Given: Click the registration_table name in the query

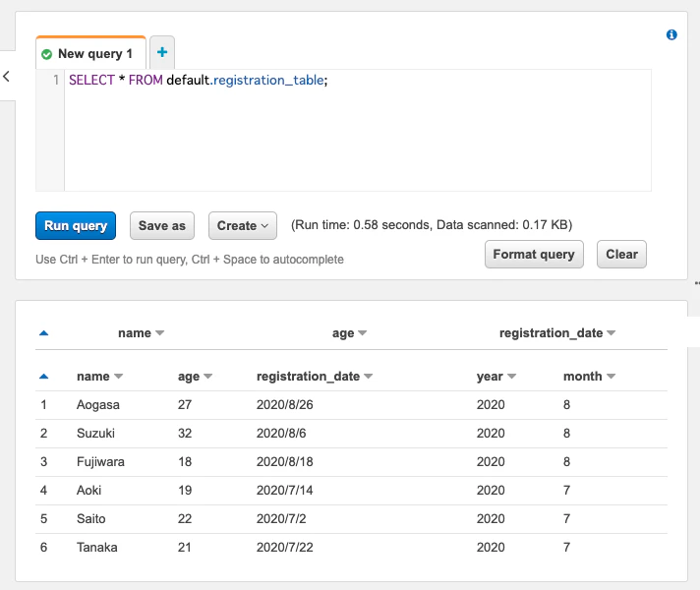Looking at the screenshot, I should coord(268,80).
